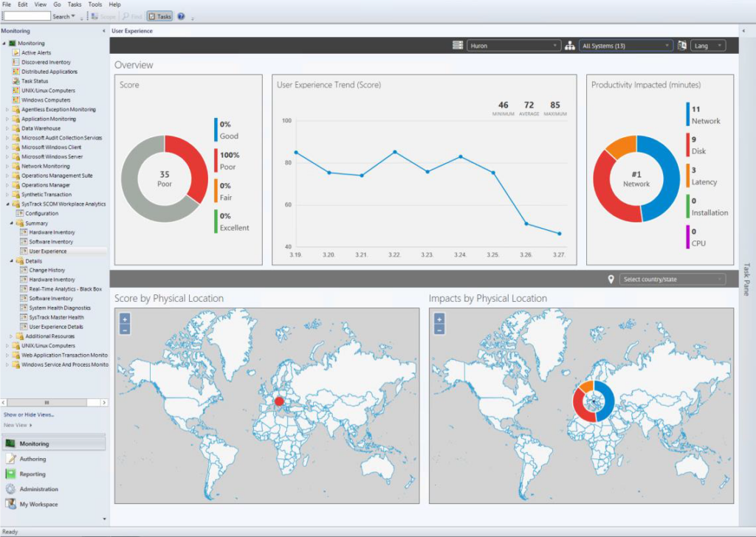Click the New View link
This screenshot has width=756, height=537.
pyautogui.click(x=18, y=426)
